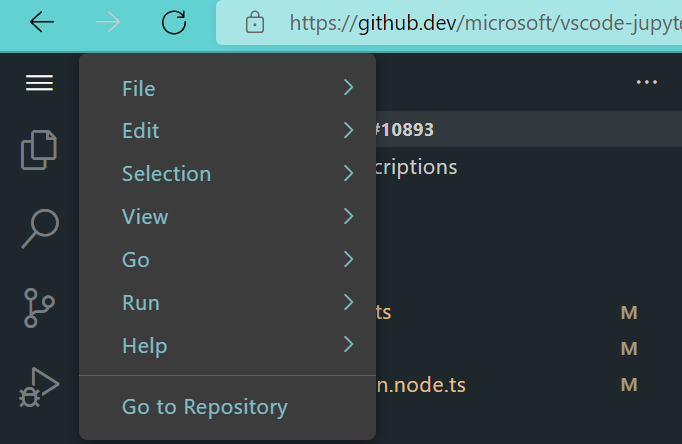Open the Selection menu
Viewport: 682px width, 444px height.
pos(227,174)
